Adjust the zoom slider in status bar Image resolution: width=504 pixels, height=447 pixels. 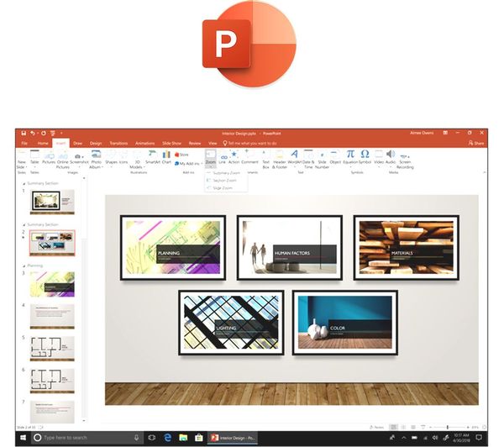click(x=448, y=427)
